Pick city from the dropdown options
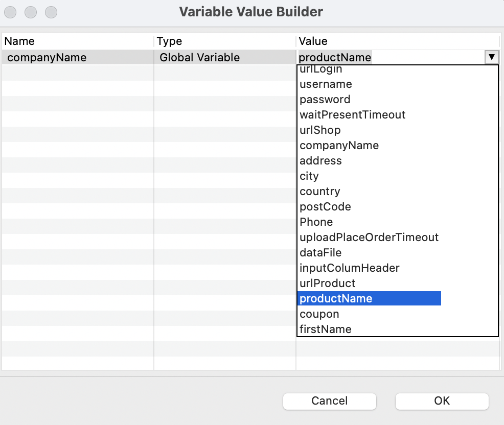The height and width of the screenshot is (425, 504). pos(309,176)
